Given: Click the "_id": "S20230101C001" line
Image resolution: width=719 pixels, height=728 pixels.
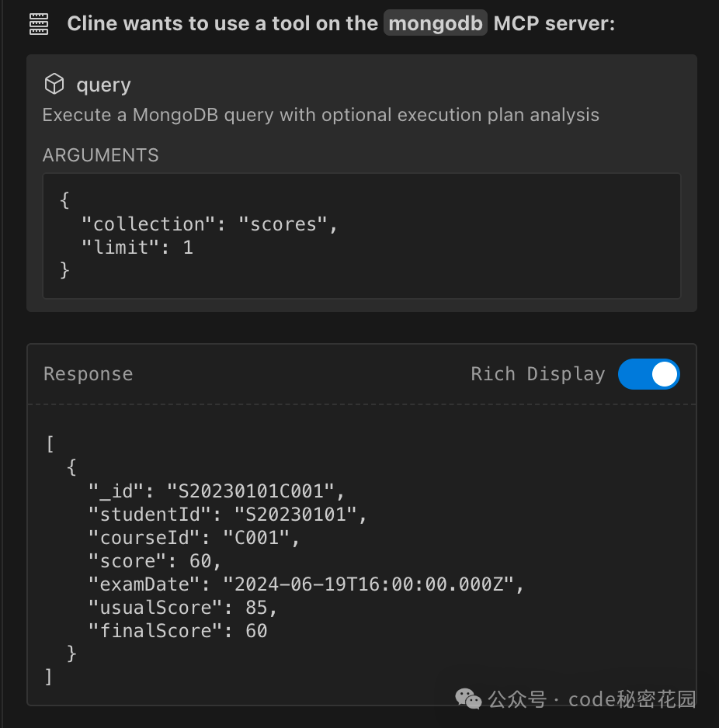Looking at the screenshot, I should [x=216, y=491].
